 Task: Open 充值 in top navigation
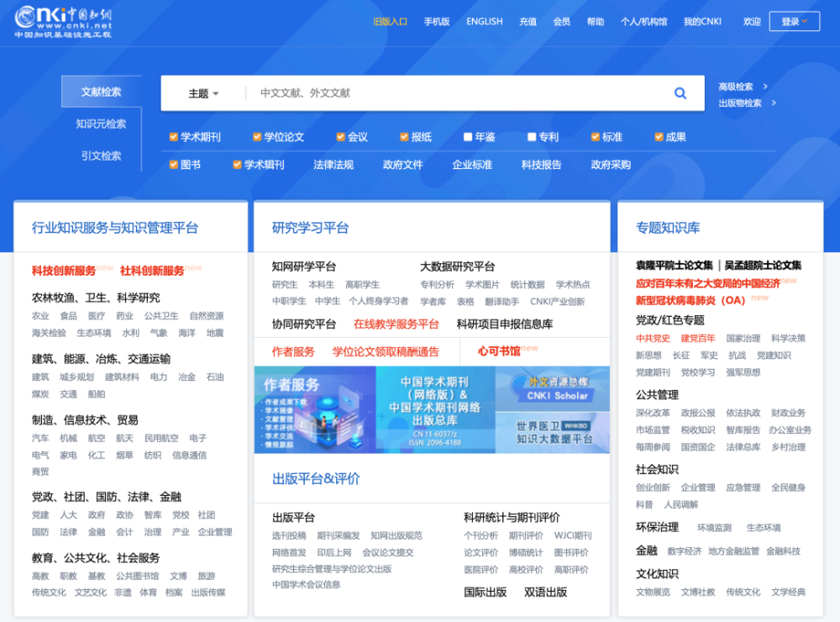tap(528, 22)
